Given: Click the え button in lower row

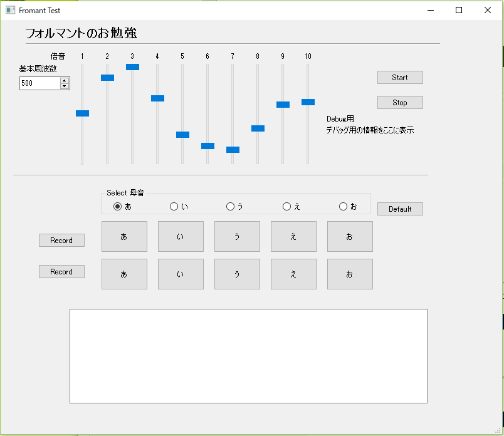Looking at the screenshot, I should [293, 274].
